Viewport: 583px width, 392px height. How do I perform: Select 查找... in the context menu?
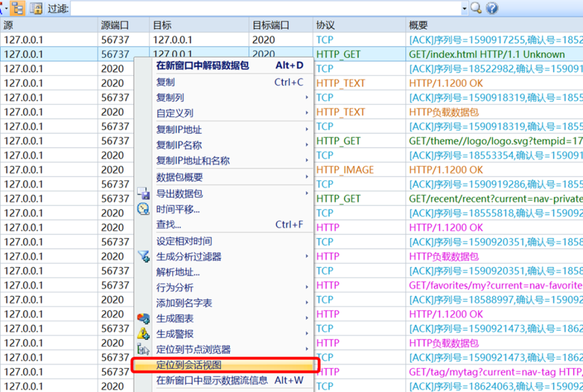click(x=169, y=225)
